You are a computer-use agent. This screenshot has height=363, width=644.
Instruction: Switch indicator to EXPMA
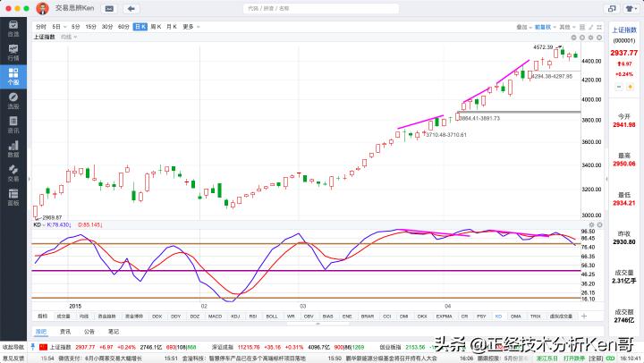point(444,317)
